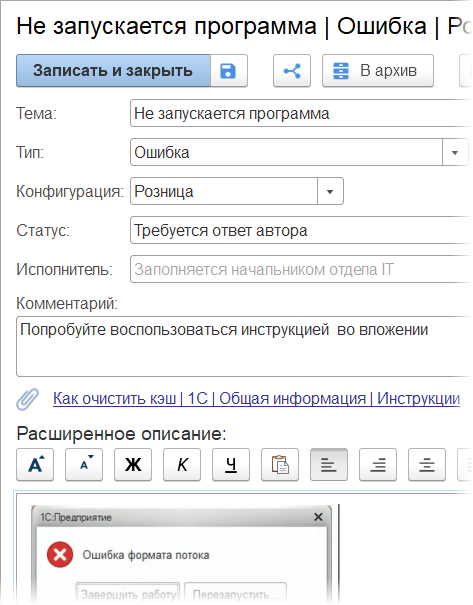This screenshot has width=473, height=605.
Task: Click the paperclip attachment icon
Action: point(27,399)
